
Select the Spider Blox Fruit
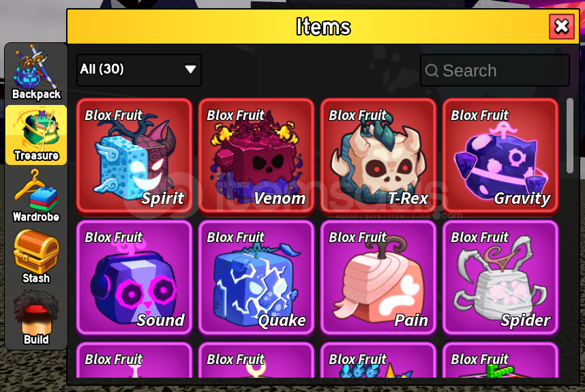click(500, 278)
